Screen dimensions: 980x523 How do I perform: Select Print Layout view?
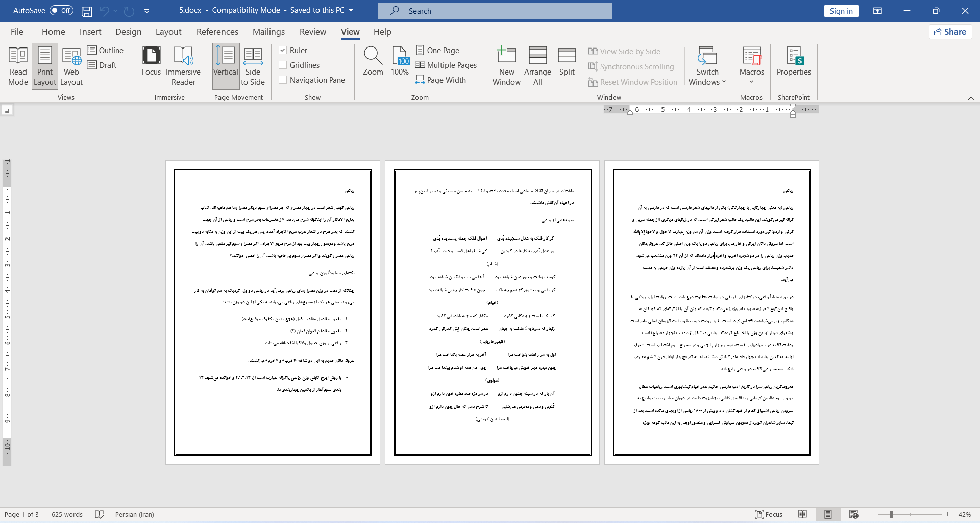coord(45,66)
